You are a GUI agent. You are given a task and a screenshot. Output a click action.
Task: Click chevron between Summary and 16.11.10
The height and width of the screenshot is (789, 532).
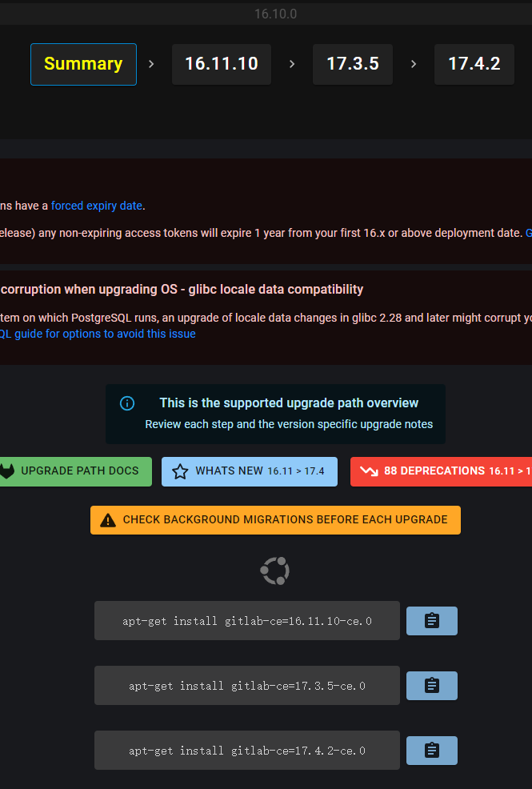pos(151,64)
